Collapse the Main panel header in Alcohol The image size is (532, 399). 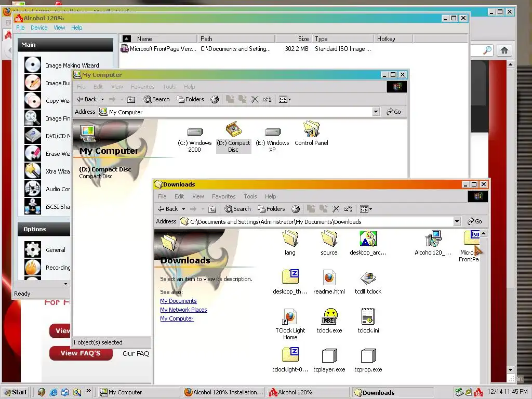pyautogui.click(x=65, y=45)
